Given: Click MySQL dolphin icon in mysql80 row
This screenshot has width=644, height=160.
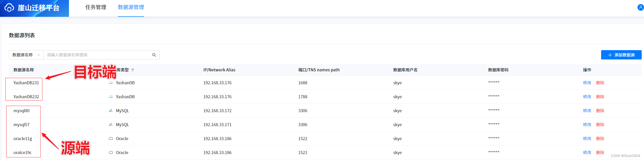Looking at the screenshot, I should pos(111,111).
